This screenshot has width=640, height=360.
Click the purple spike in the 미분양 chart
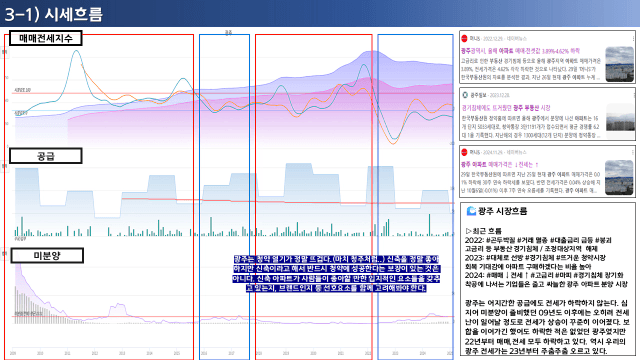click(x=118, y=307)
